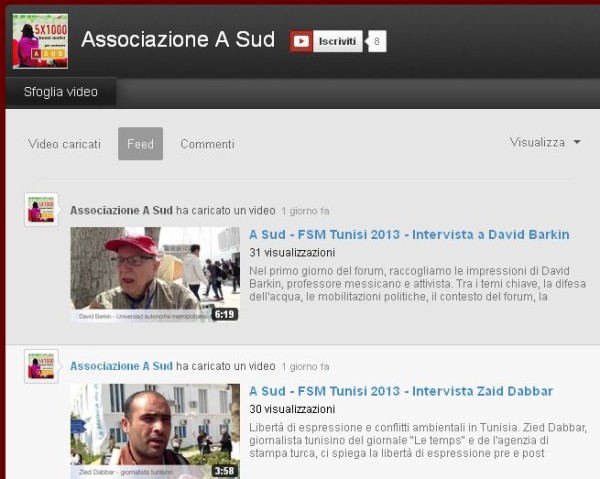600x479 pixels.
Task: Open the Associazione A Sud channel title in the header
Action: point(178,40)
